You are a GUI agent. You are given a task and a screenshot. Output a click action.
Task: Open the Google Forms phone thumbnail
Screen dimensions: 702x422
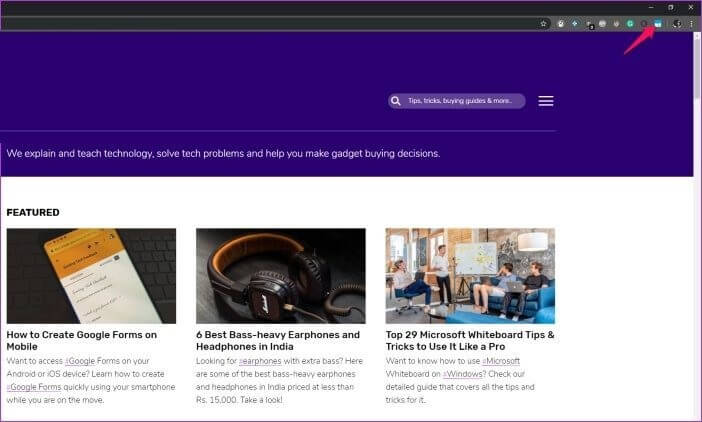[91, 276]
